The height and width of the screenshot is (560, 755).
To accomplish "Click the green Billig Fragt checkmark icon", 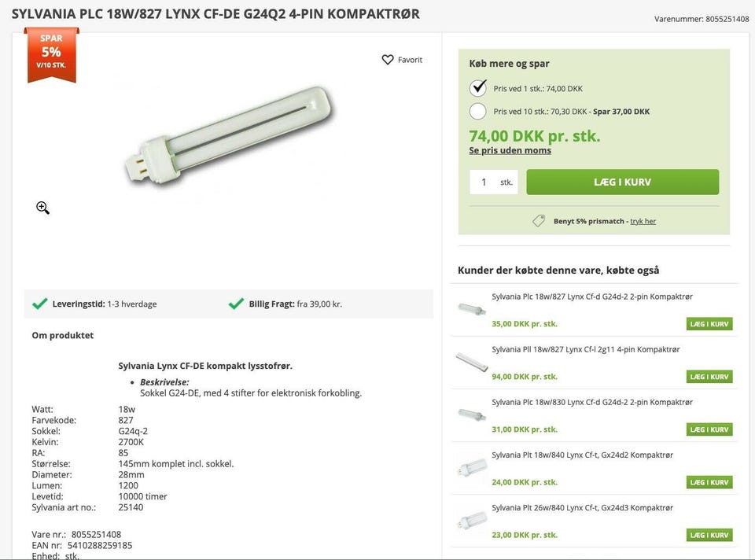I will coord(236,304).
